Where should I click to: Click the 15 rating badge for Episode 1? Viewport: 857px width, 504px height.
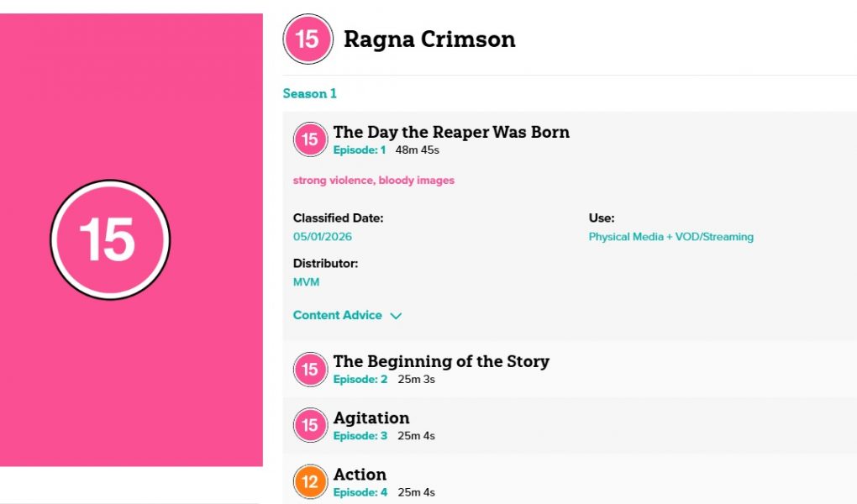click(310, 139)
